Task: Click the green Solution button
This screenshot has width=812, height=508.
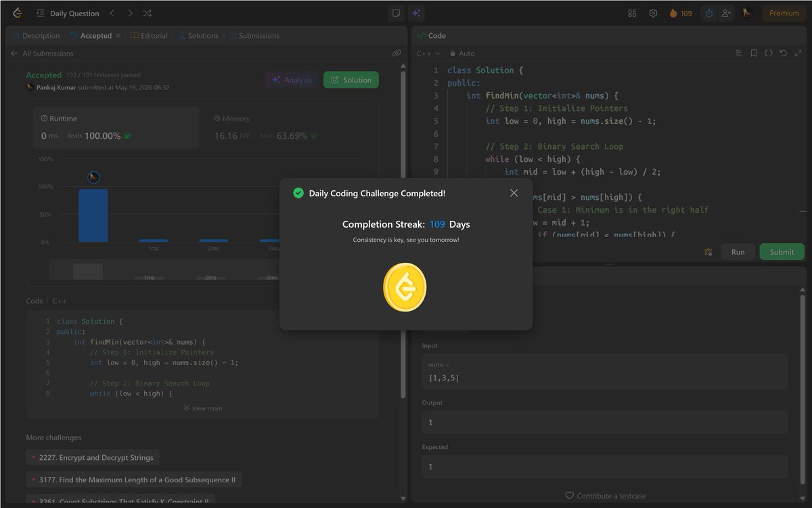Action: [x=351, y=80]
